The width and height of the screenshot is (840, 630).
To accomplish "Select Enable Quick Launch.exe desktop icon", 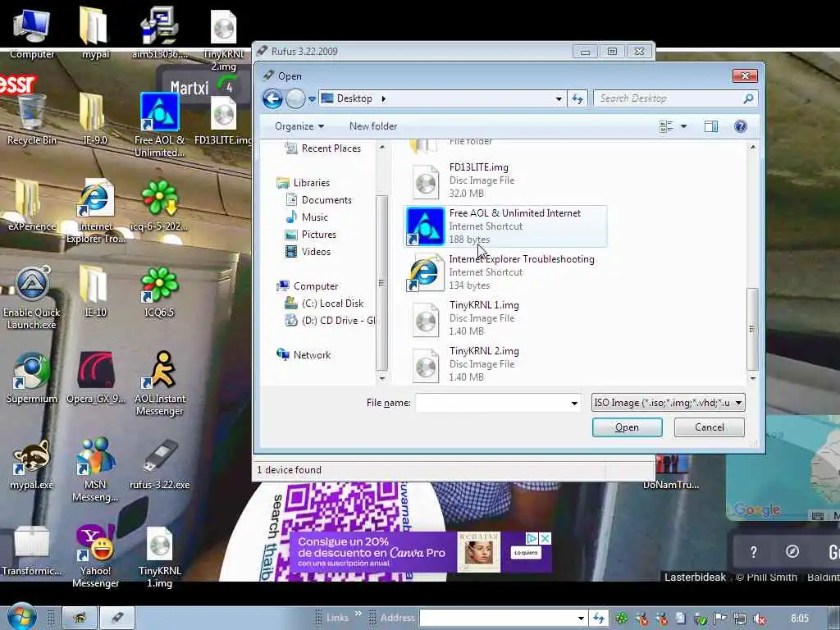I will point(32,297).
